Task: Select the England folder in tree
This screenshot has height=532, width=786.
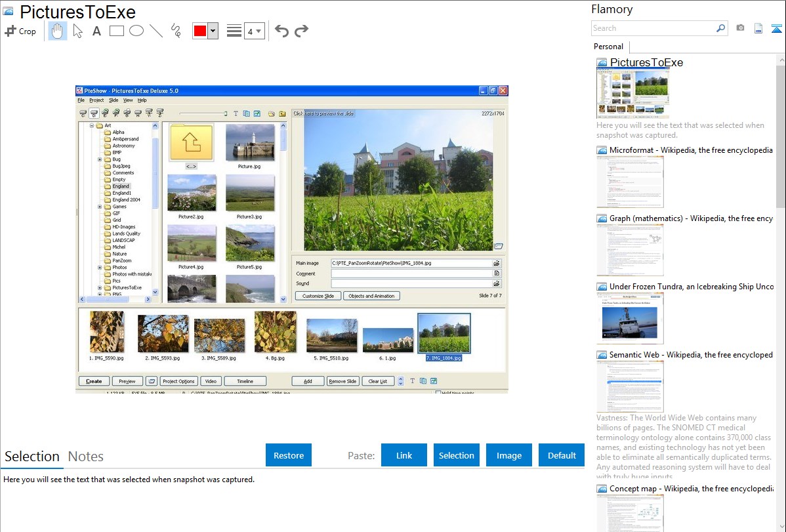Action: pos(121,186)
